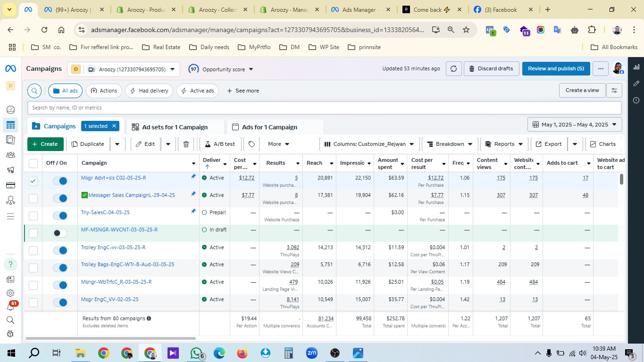The width and height of the screenshot is (644, 362).
Task: Switch to Ads for 1 Campaign tab
Action: tap(269, 127)
